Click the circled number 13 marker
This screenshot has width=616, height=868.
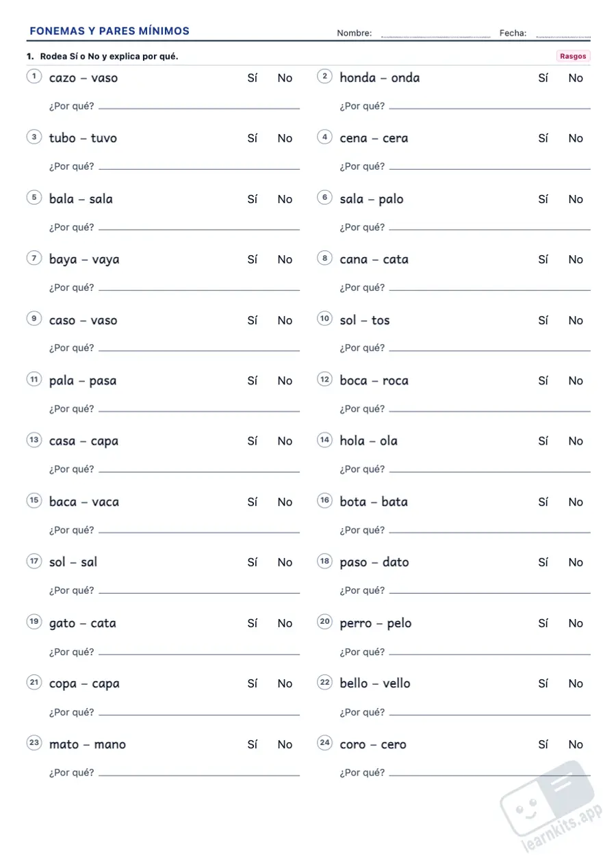click(34, 439)
